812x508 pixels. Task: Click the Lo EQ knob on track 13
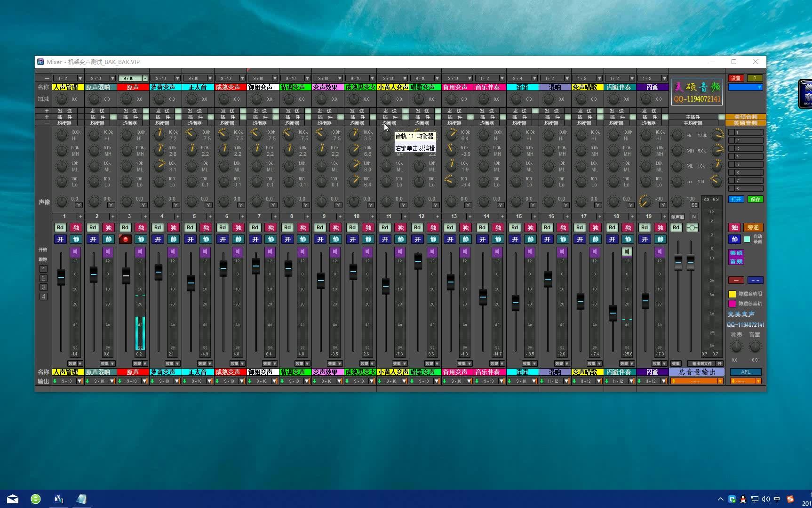pyautogui.click(x=451, y=182)
